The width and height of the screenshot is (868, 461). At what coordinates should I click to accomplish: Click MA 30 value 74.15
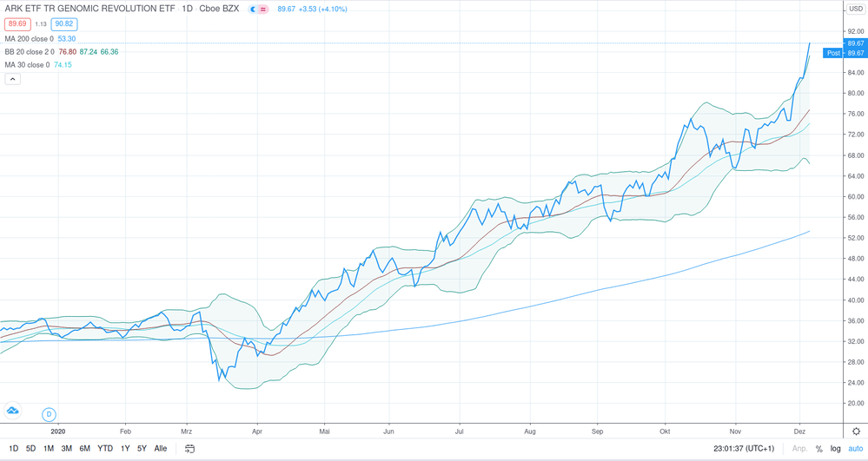63,65
